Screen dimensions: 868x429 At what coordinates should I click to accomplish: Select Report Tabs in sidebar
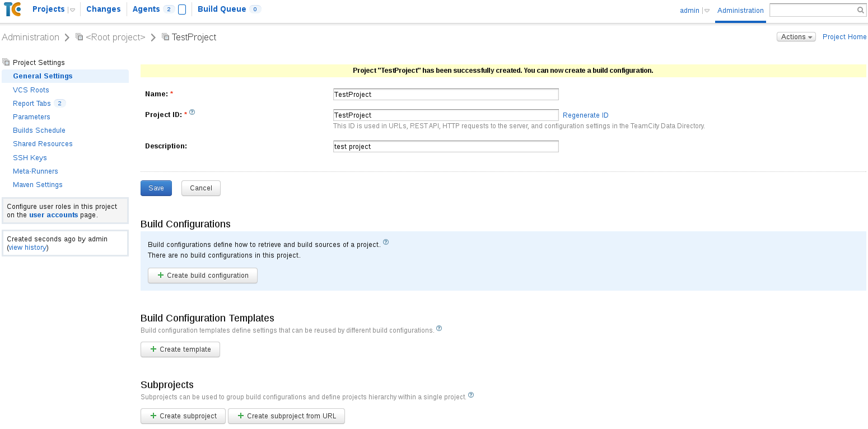32,104
